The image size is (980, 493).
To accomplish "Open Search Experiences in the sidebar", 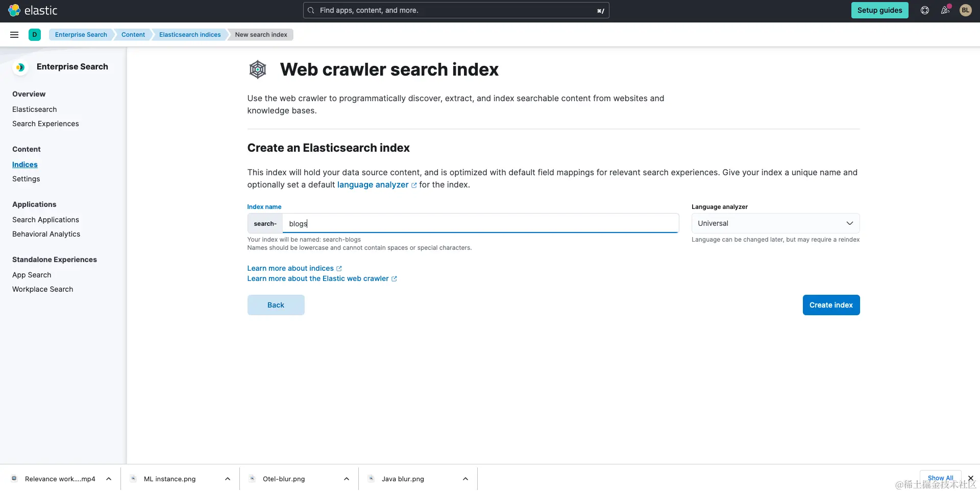I will click(45, 124).
